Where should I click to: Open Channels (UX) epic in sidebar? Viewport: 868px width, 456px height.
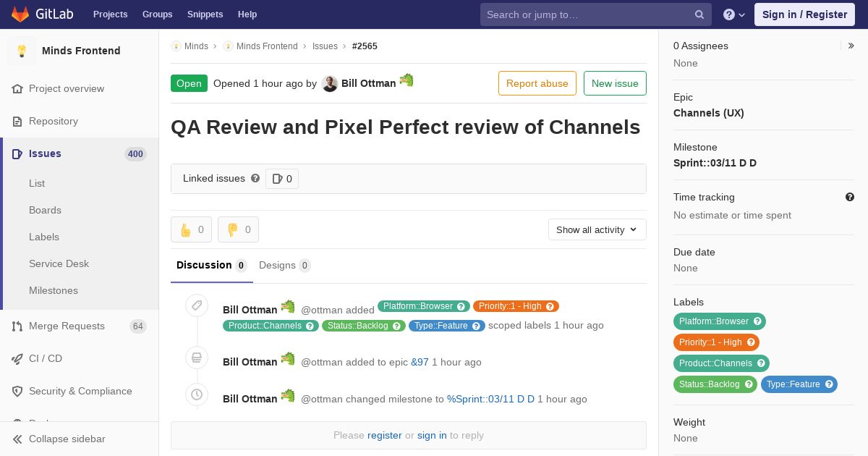point(709,113)
